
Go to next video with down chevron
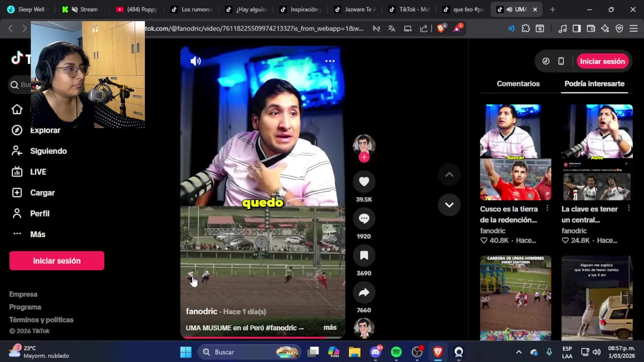449,205
